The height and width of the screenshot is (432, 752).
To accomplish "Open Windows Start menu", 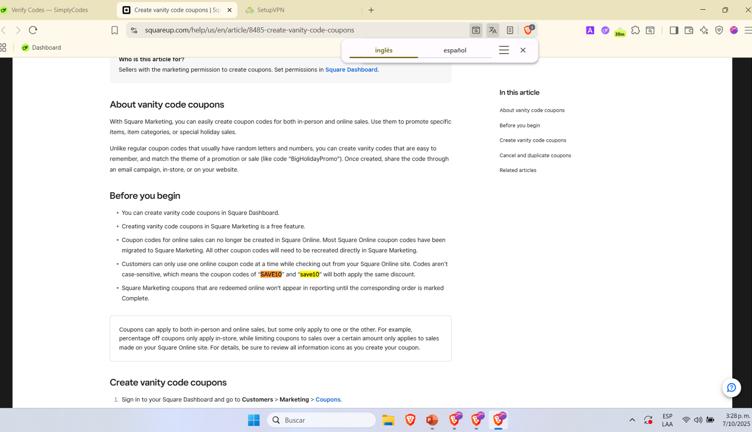I will tap(254, 420).
